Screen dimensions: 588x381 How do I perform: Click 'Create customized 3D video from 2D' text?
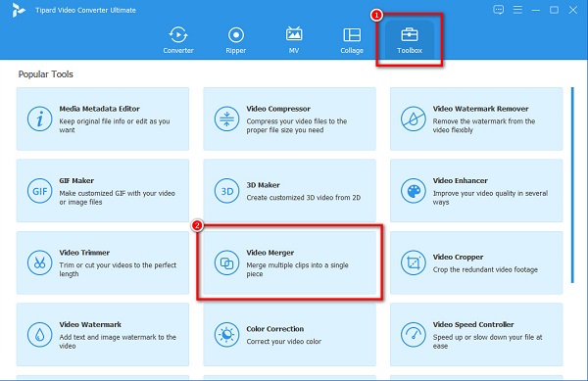pos(304,198)
